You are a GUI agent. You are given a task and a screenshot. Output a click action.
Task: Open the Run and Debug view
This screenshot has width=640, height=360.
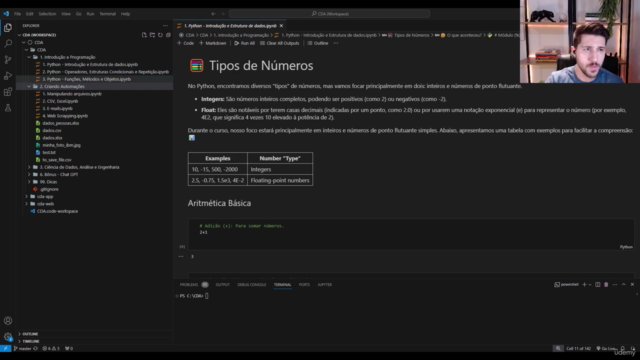tap(8, 76)
